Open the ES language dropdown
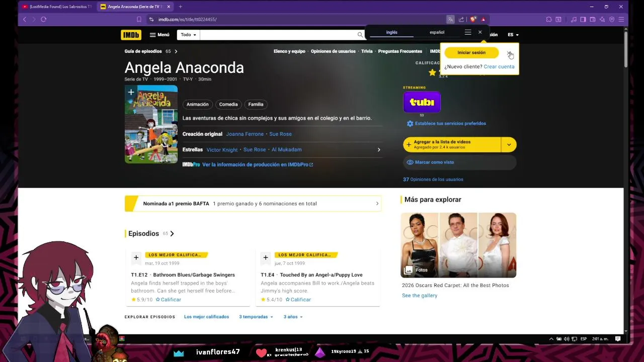 pos(513,35)
